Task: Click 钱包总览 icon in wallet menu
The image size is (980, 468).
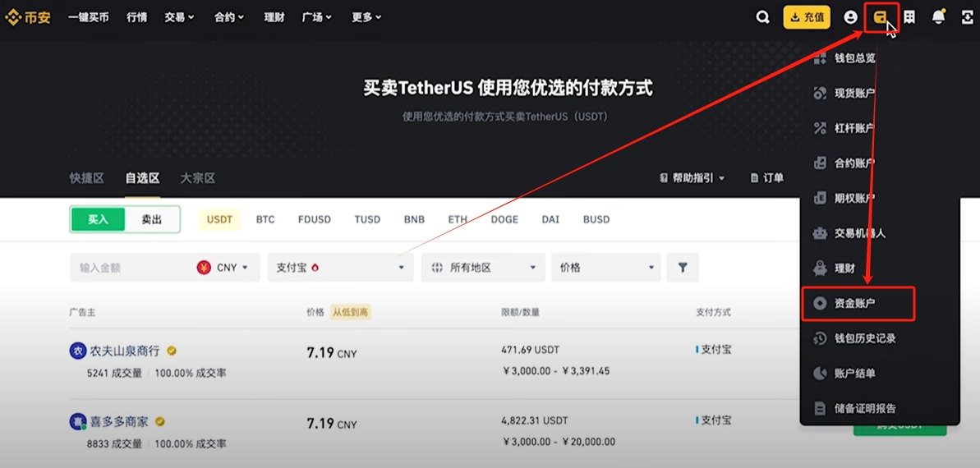Action: 819,59
